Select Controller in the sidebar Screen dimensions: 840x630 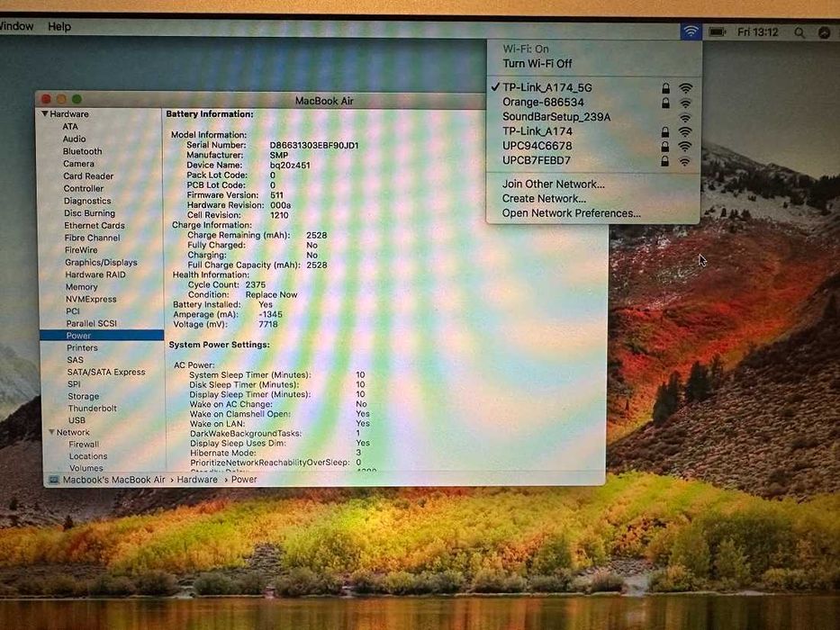pyautogui.click(x=84, y=188)
